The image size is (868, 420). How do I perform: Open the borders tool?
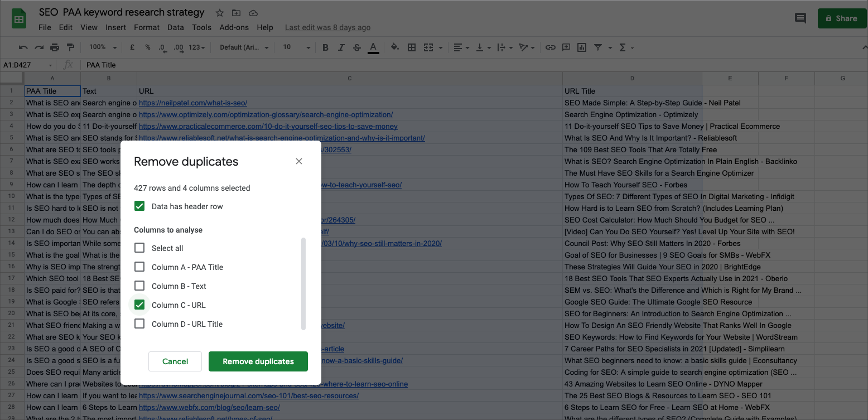[412, 47]
